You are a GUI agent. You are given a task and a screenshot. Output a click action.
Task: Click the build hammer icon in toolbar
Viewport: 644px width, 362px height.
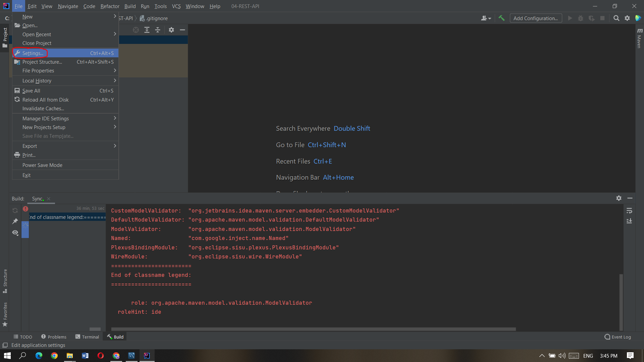point(501,18)
